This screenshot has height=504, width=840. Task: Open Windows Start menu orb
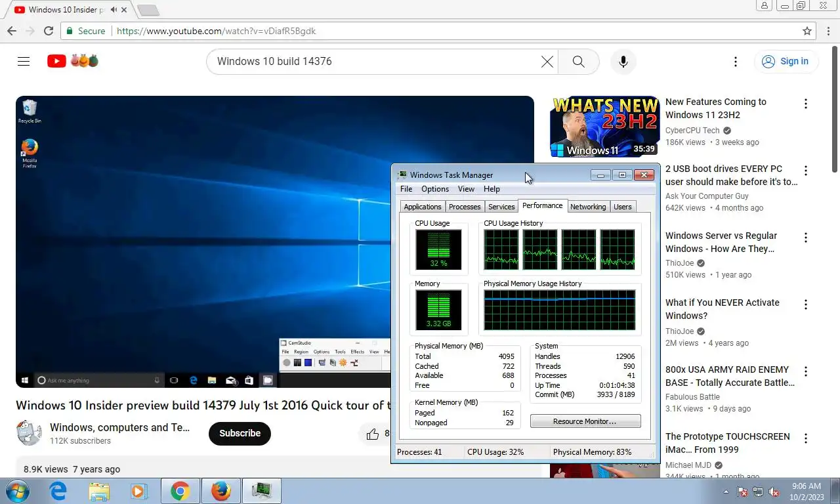coord(16,491)
